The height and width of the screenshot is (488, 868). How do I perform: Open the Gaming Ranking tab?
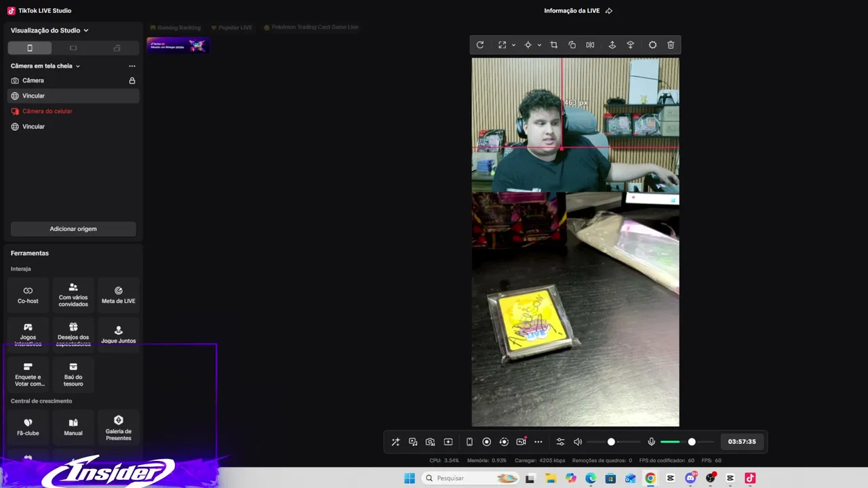click(x=176, y=28)
